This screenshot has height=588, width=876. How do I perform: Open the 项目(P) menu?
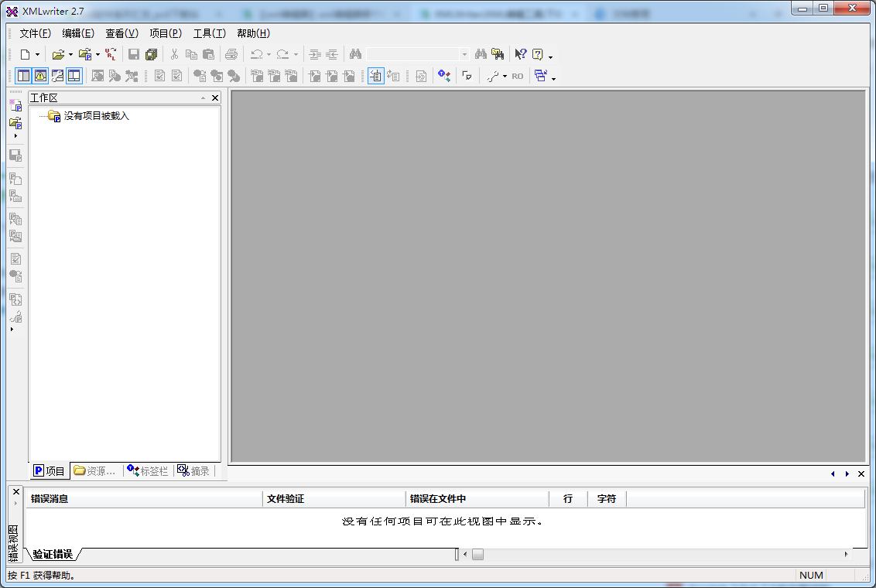(x=166, y=33)
